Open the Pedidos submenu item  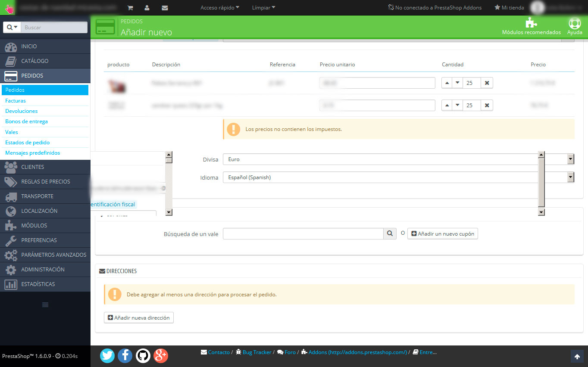(x=45, y=90)
